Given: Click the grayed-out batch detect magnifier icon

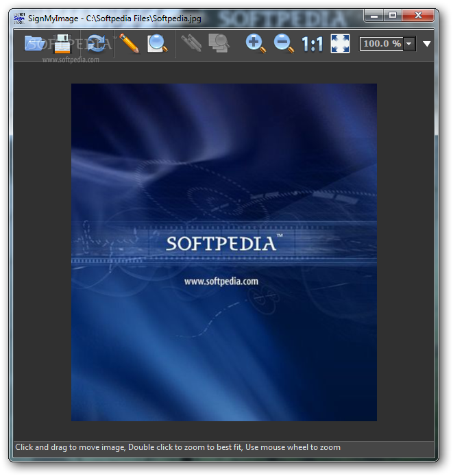Looking at the screenshot, I should coord(219,43).
